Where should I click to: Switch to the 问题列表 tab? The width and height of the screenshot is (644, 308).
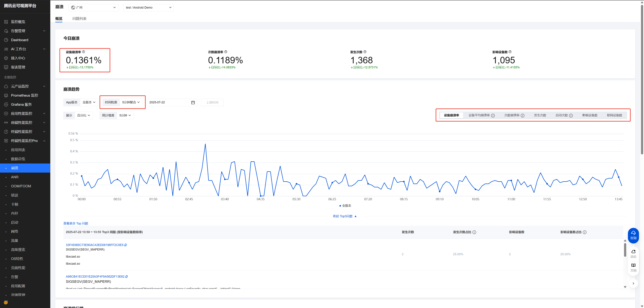pos(79,18)
